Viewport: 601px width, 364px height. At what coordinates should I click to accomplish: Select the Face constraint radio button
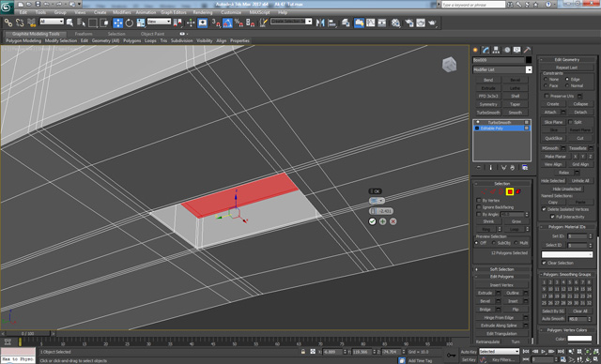[546, 85]
